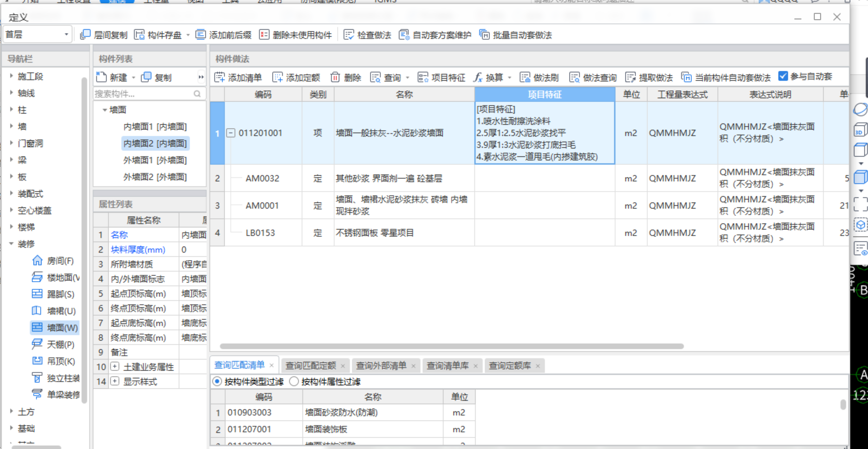
Task: Click the 添加前后缀 icon
Action: 200,35
